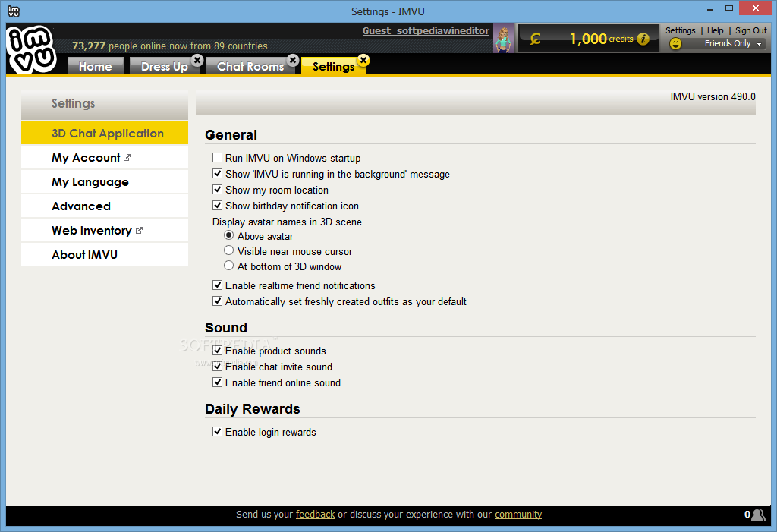Open My Account in sidebar
The width and height of the screenshot is (777, 532).
(x=105, y=158)
